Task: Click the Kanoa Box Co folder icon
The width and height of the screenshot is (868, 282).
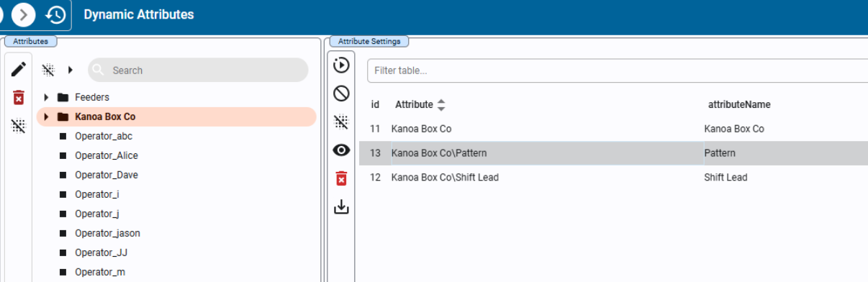Action: pos(63,117)
